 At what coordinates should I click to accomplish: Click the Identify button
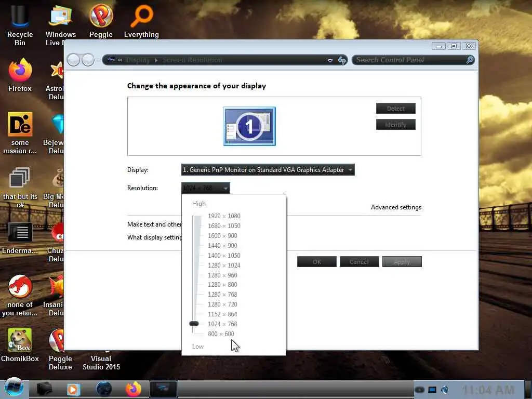tap(395, 125)
